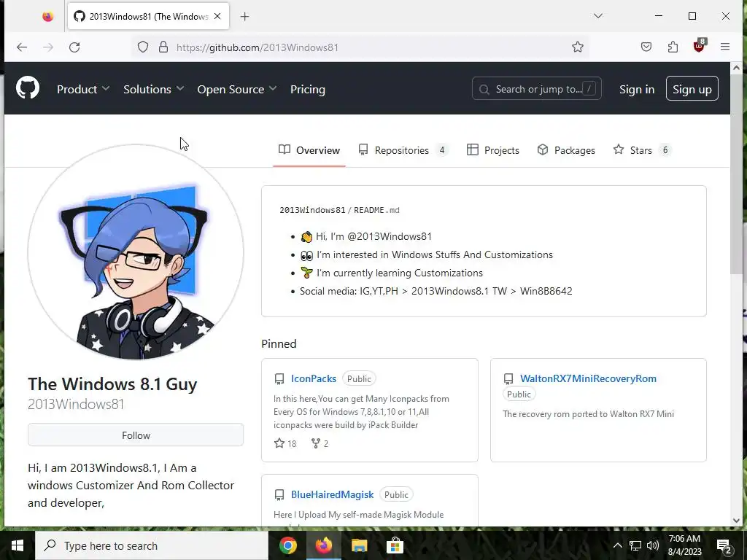Open tracking protection shield icon
Screen dimensions: 747x560
[143, 47]
